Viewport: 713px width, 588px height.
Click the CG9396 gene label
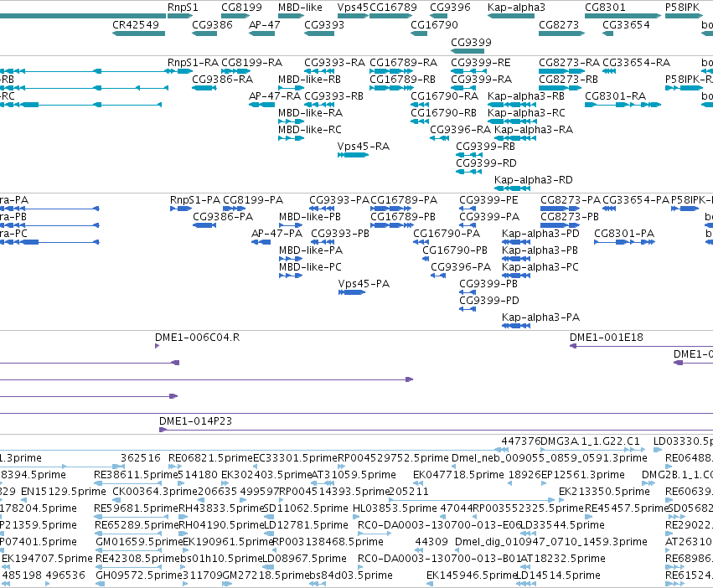(x=450, y=8)
